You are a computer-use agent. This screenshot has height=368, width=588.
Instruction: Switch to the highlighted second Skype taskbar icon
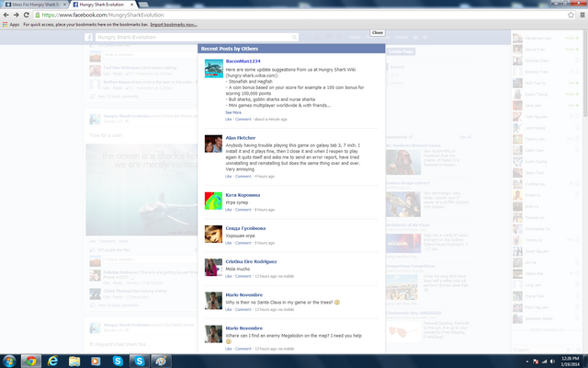[139, 362]
